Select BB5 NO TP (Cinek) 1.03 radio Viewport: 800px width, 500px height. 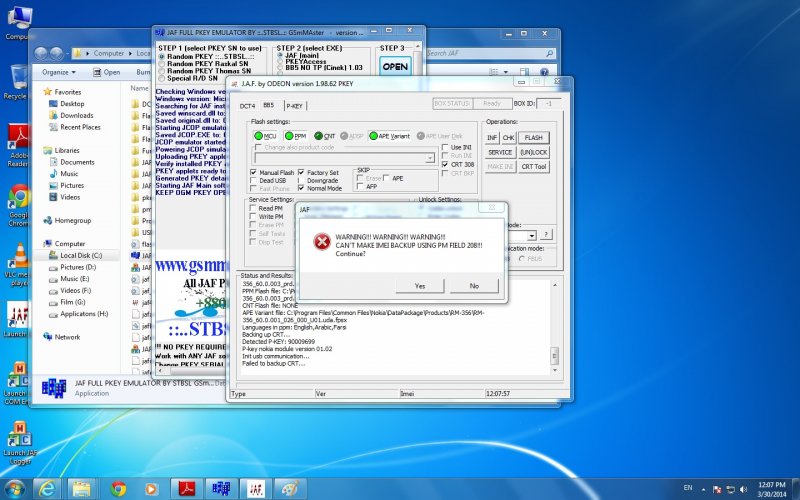coord(280,67)
